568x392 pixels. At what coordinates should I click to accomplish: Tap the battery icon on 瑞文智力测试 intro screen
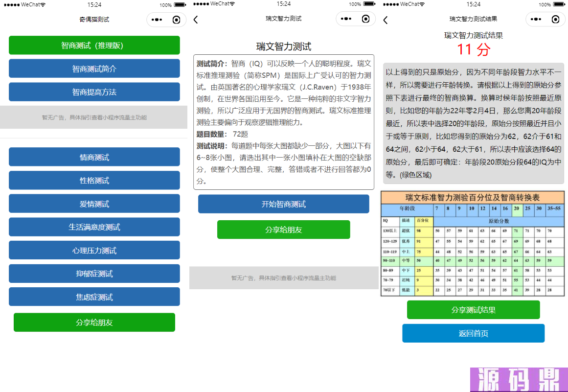click(369, 4)
